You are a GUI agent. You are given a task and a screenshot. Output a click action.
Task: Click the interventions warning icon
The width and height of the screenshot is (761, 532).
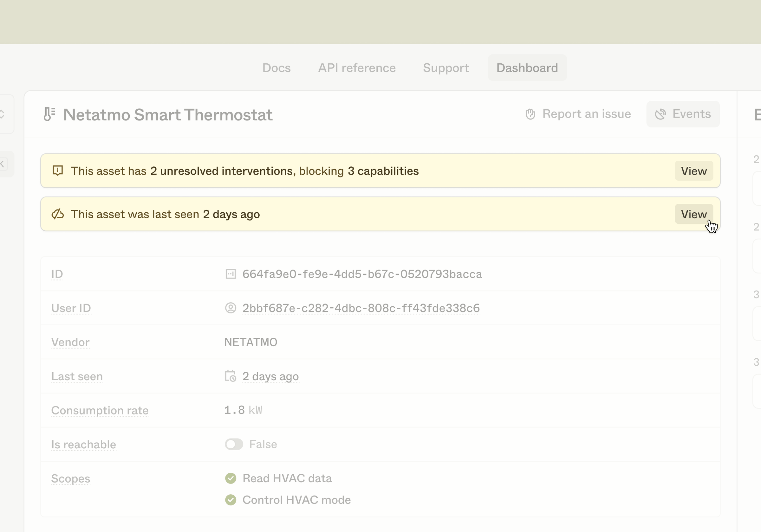pos(58,170)
